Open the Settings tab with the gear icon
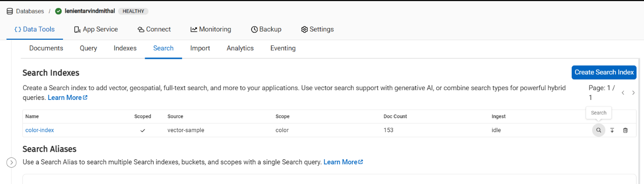The image size is (644, 184). point(317,29)
